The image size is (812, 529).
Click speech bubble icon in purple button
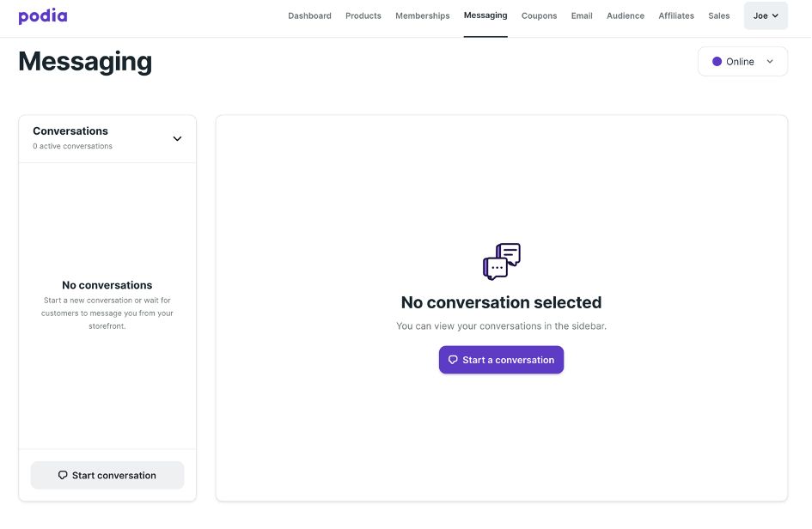tap(453, 360)
